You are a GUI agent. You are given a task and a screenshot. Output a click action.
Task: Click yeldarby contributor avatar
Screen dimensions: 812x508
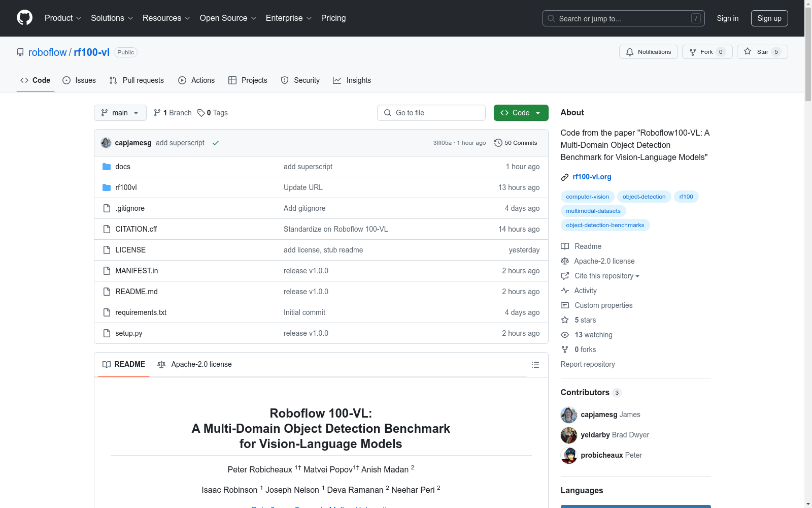(x=569, y=435)
